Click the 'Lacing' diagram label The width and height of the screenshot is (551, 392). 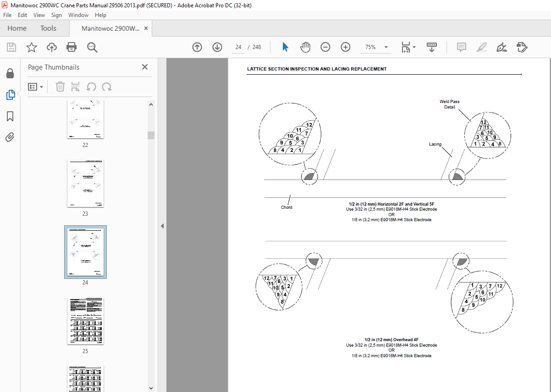[x=435, y=144]
